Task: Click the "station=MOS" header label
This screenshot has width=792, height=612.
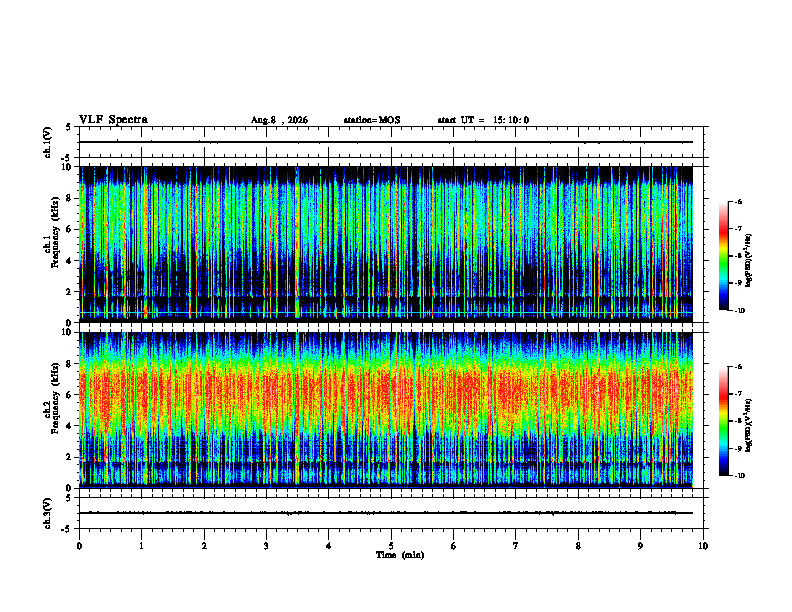Action: [372, 120]
